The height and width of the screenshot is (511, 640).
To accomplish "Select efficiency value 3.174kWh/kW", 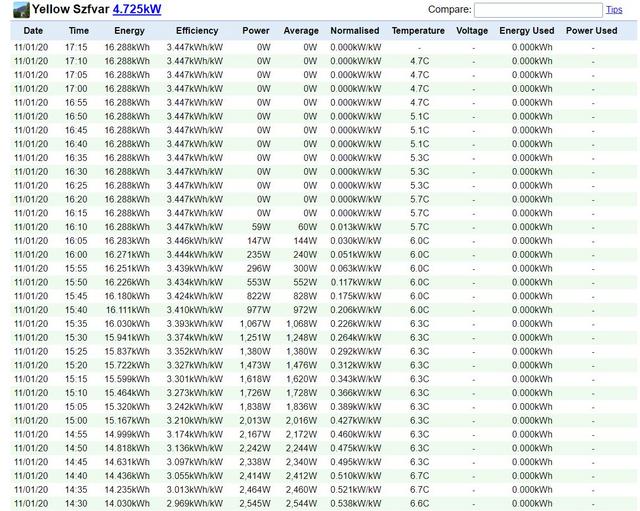I will (195, 435).
